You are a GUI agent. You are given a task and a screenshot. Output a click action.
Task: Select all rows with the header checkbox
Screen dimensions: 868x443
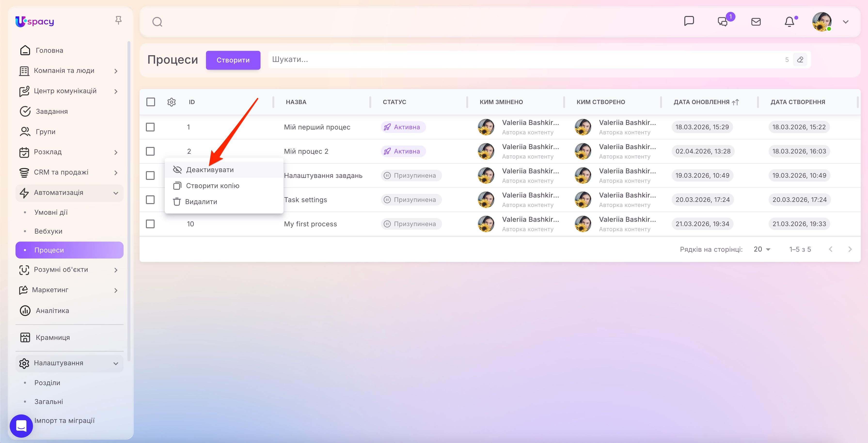pos(150,102)
